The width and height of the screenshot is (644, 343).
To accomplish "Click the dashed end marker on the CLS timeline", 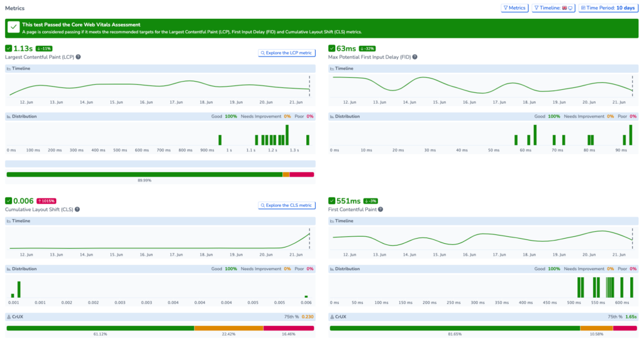I will [x=309, y=238].
